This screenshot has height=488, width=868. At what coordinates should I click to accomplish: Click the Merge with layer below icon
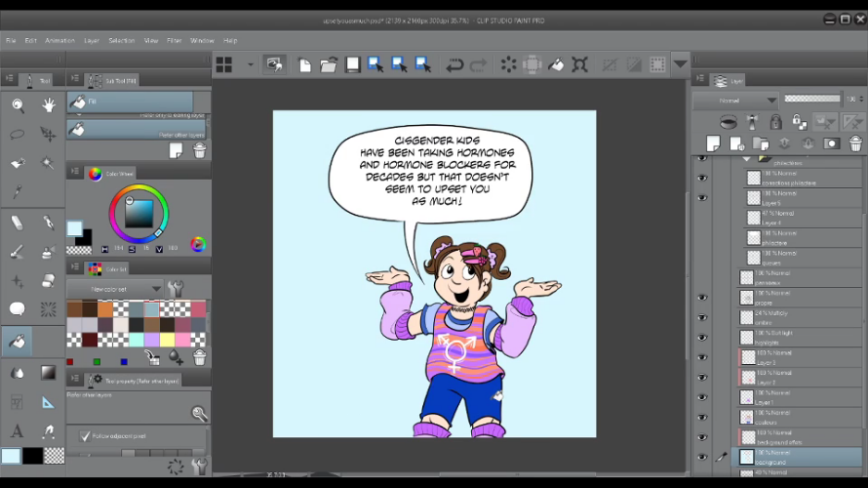click(809, 144)
